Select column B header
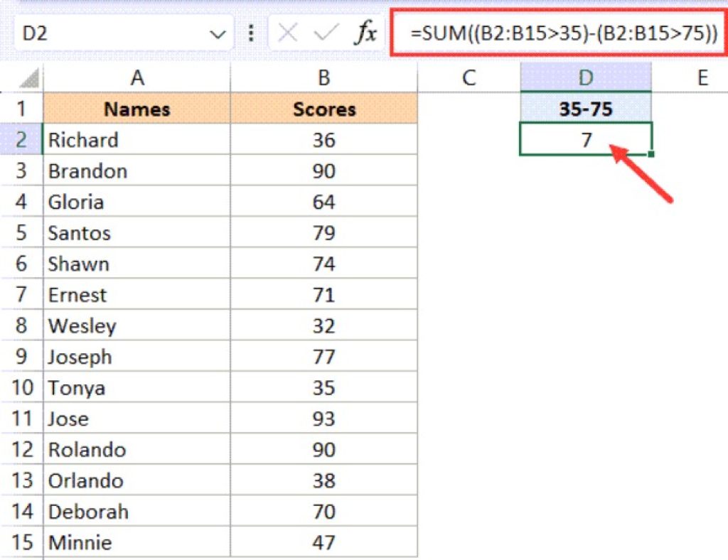Image resolution: width=728 pixels, height=560 pixels. [x=323, y=77]
